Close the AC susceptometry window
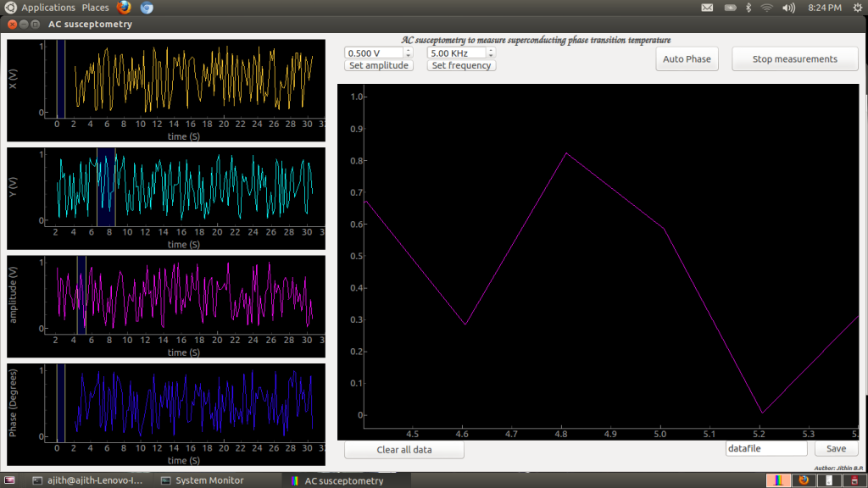868x488 pixels. point(12,24)
